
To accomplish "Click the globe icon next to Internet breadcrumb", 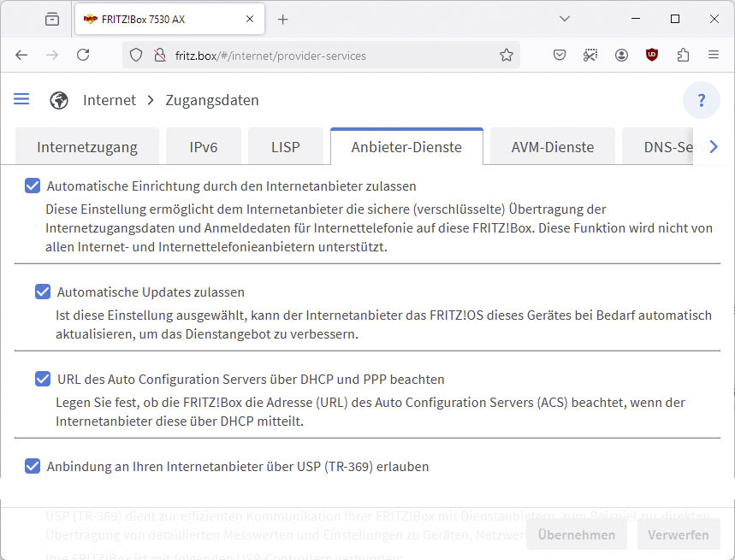I will tap(58, 100).
